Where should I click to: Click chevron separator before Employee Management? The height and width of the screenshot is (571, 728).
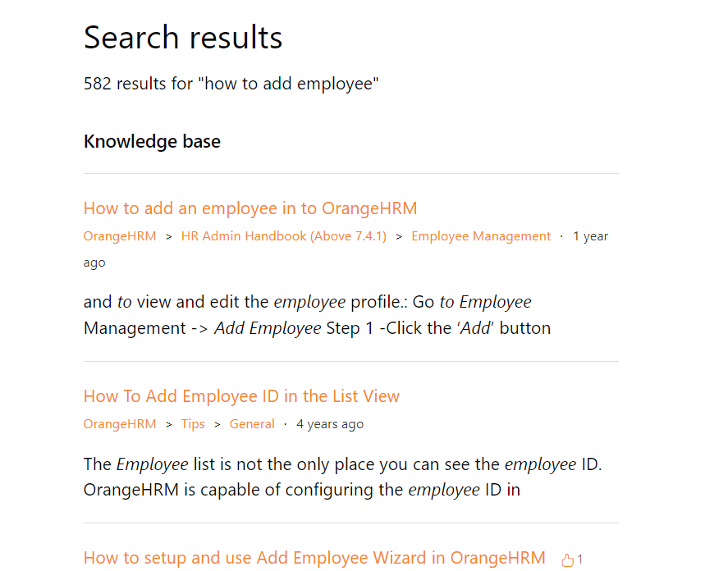click(x=399, y=237)
